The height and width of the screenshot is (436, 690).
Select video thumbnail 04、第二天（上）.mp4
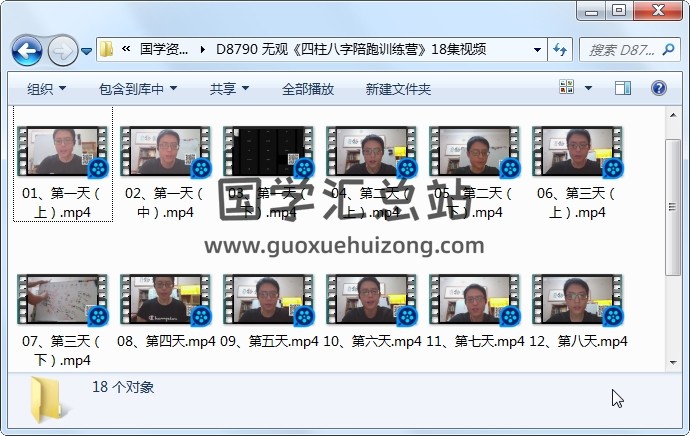coord(371,152)
